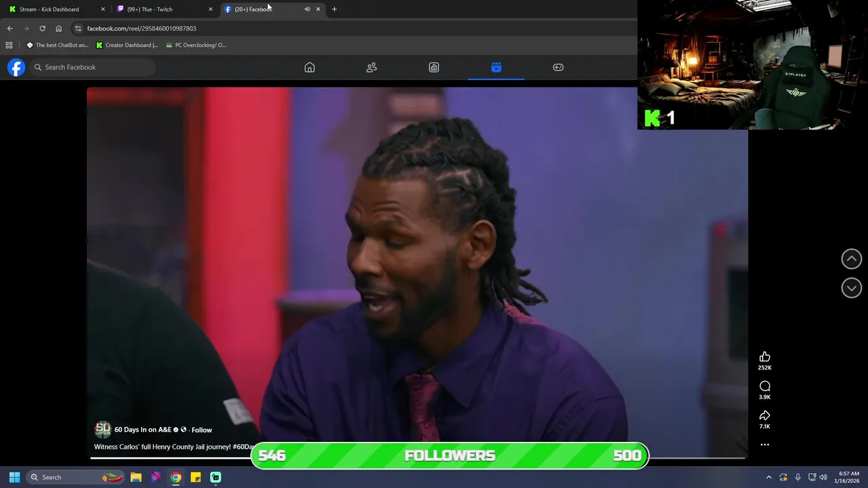Click the Search Facebook field
The width and height of the screenshot is (868, 488).
click(94, 67)
